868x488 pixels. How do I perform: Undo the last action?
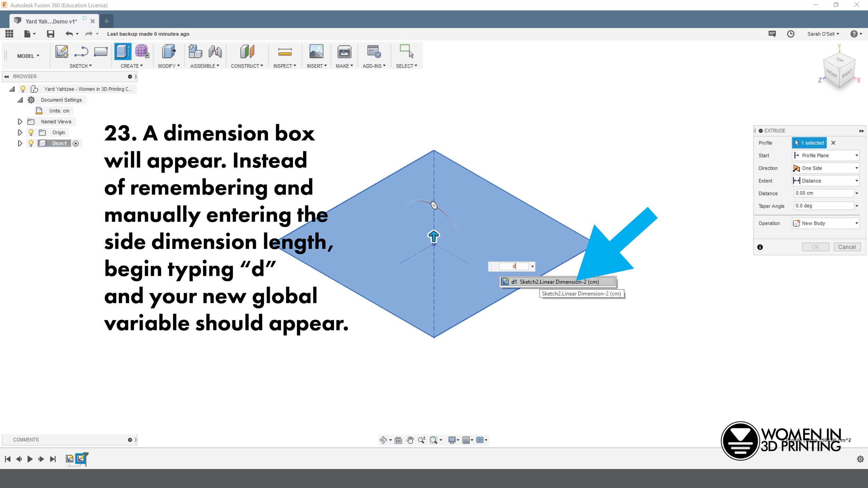coord(69,34)
